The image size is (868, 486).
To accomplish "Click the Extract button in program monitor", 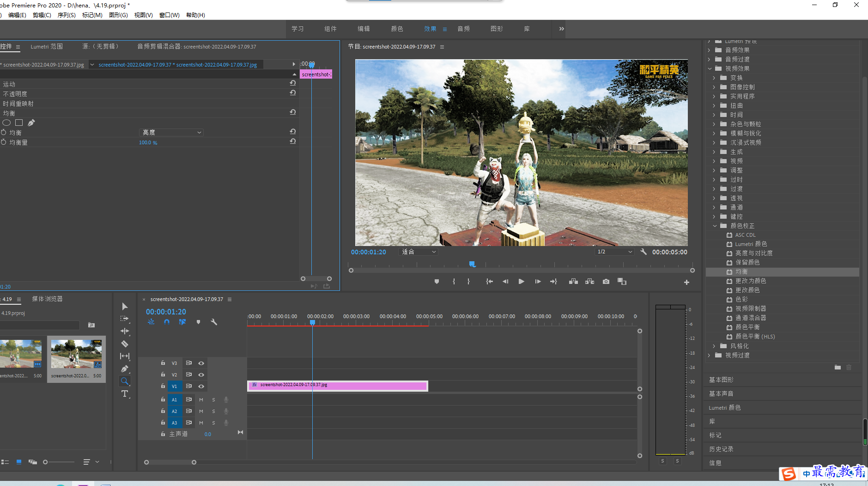I will tap(589, 282).
